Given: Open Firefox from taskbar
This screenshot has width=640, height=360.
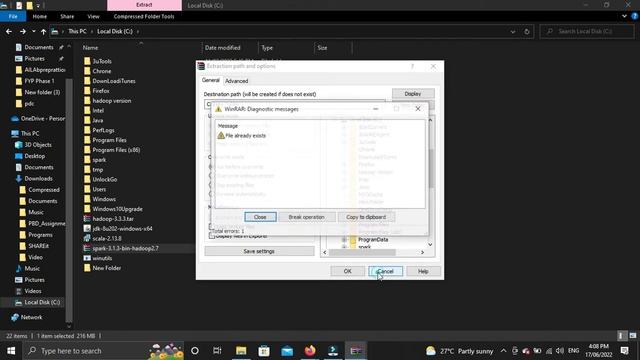Looking at the screenshot, I should point(310,351).
